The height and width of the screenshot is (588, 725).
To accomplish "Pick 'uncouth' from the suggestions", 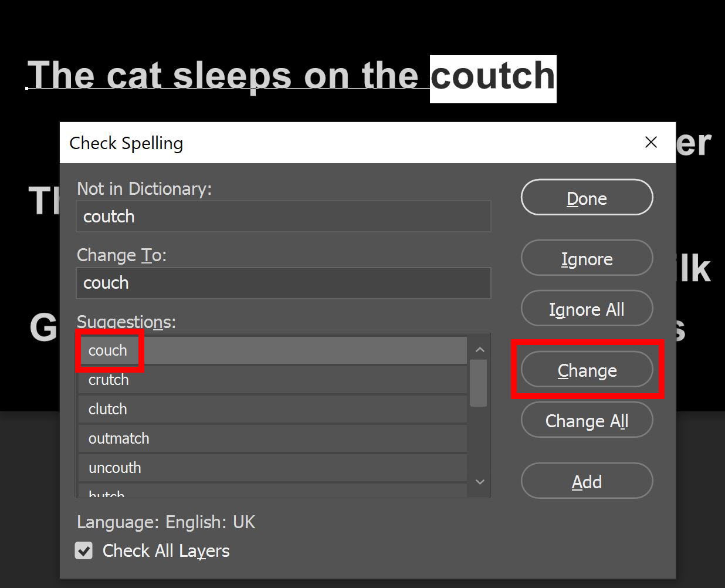I will (x=114, y=468).
